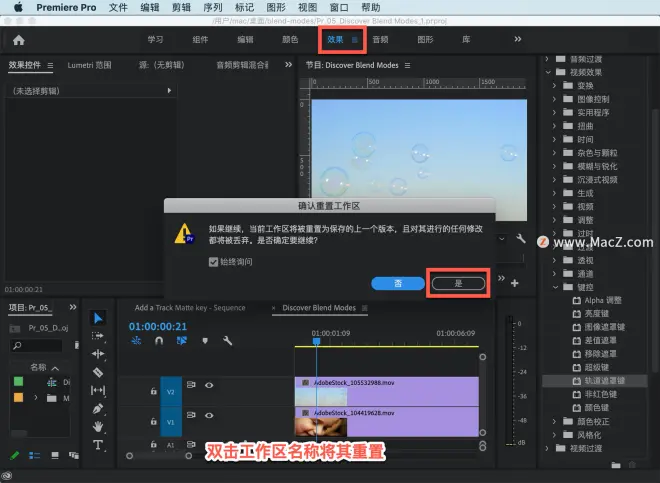Click the project writable pencil icon
Image resolution: width=660 pixels, height=483 pixels.
pyautogui.click(x=15, y=455)
